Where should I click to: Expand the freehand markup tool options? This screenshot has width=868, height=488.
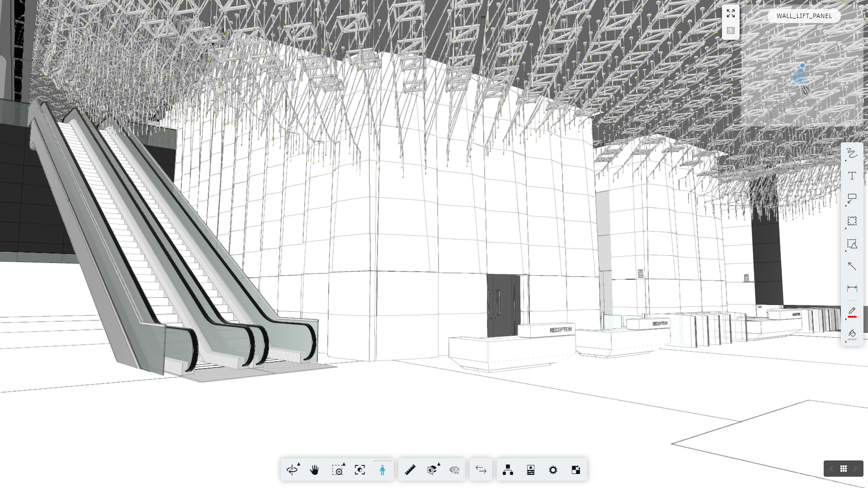click(846, 160)
